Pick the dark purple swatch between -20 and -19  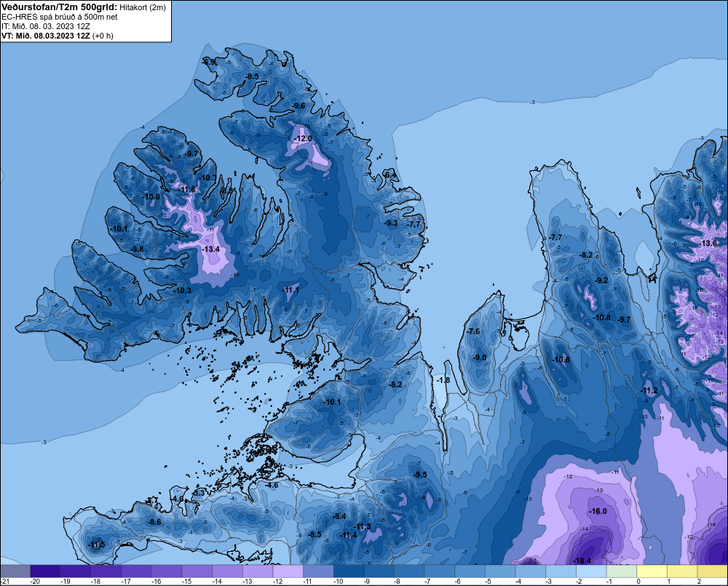[x=45, y=571]
